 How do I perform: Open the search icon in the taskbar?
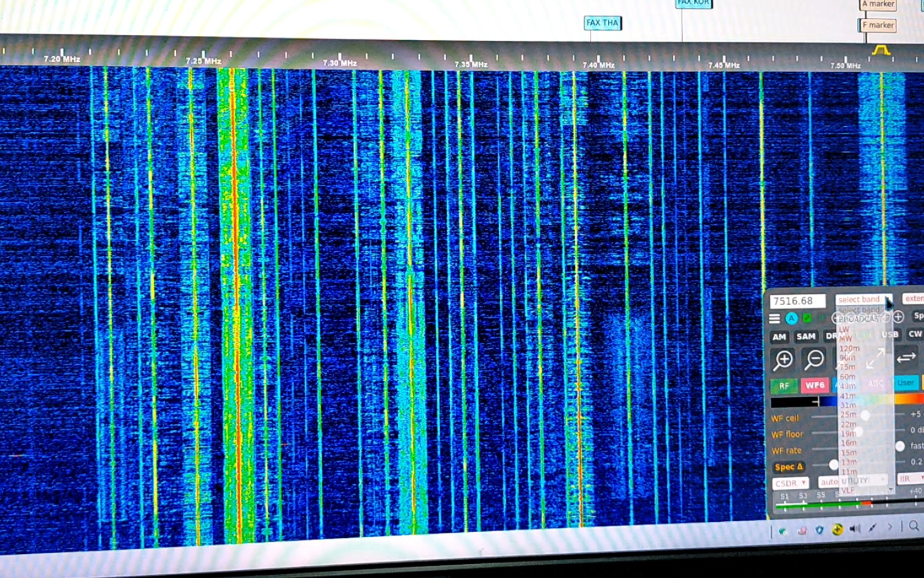914,526
